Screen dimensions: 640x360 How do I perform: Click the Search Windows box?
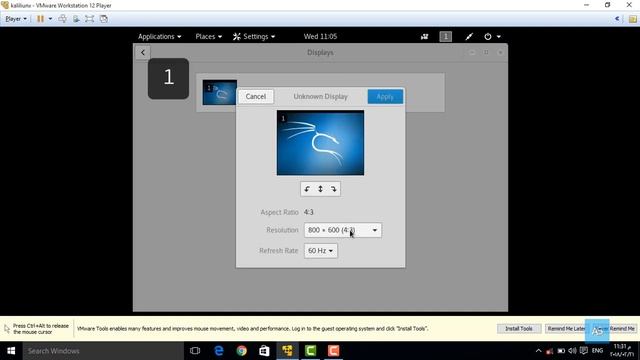[103, 351]
